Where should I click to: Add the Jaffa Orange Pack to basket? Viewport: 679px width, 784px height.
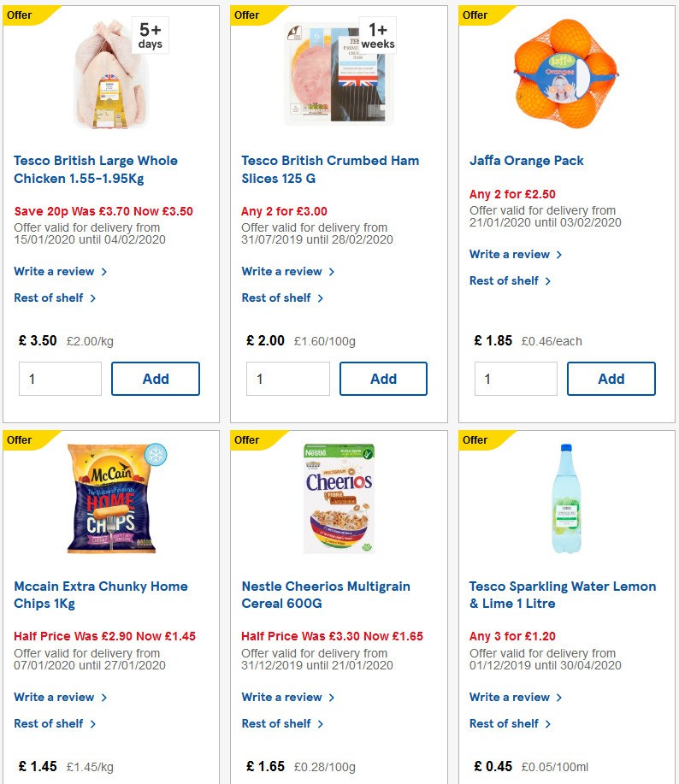point(611,378)
